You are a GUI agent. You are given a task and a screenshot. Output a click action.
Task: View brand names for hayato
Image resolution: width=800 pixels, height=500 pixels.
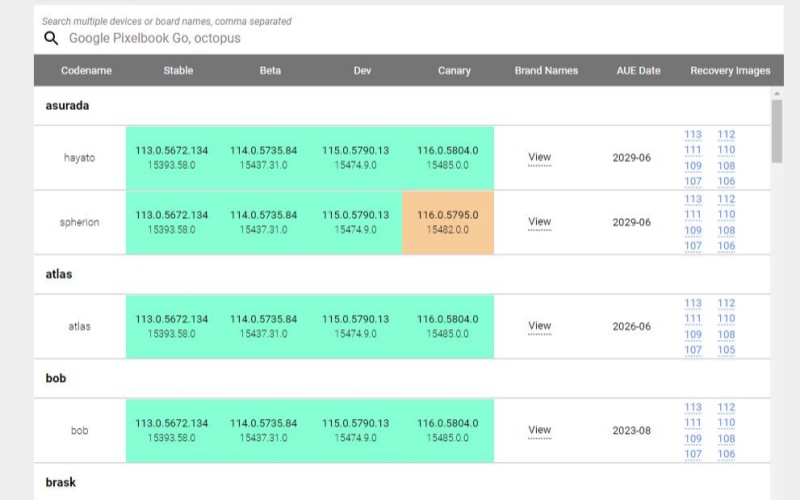click(539, 157)
